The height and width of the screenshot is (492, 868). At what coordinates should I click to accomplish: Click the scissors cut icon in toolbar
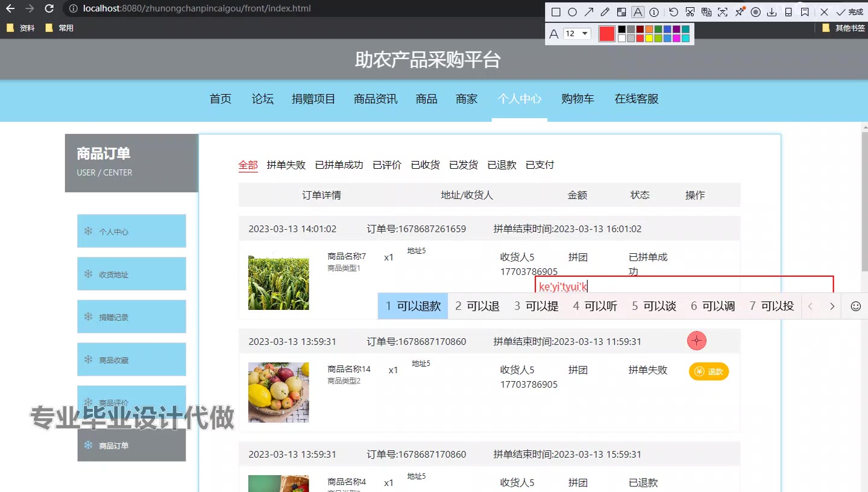coord(690,12)
